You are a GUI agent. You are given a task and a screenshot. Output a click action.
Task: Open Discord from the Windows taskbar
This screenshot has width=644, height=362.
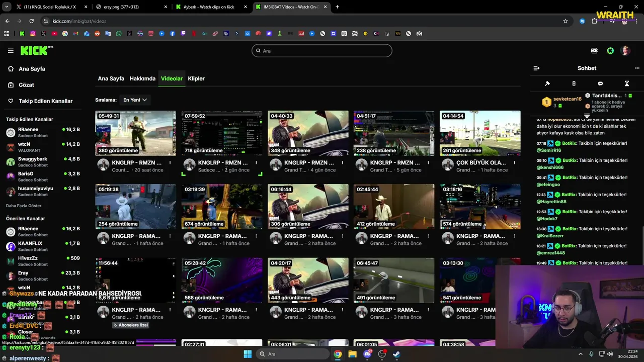(367, 354)
